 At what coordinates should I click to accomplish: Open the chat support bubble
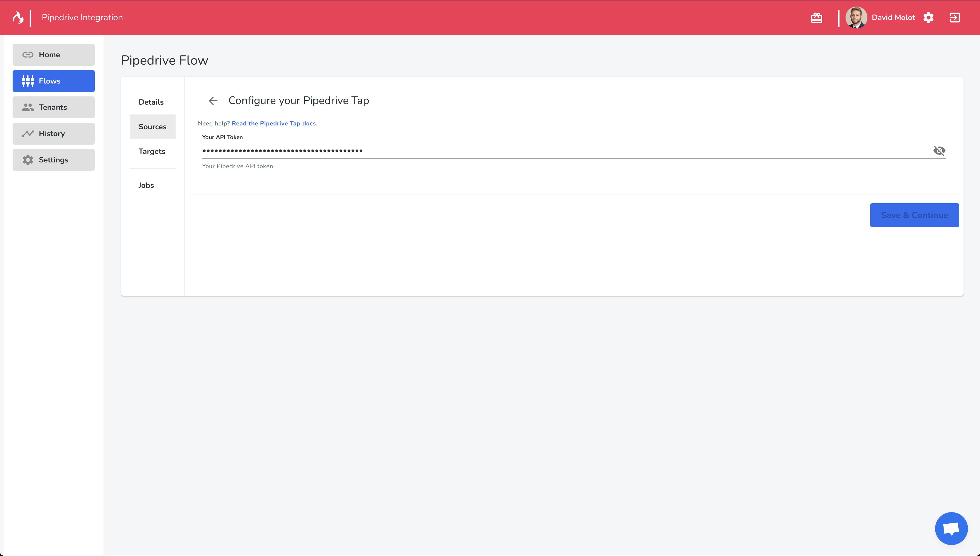click(951, 529)
